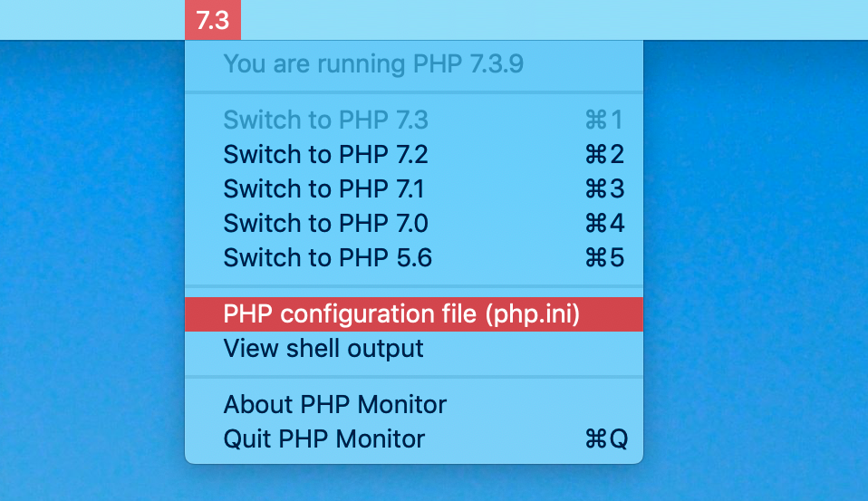
Task: Switch to PHP 7.1
Action: 414,188
